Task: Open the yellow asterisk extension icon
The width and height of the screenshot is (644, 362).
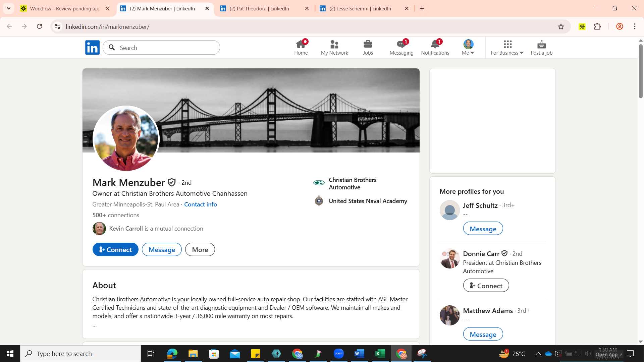Action: (x=582, y=26)
